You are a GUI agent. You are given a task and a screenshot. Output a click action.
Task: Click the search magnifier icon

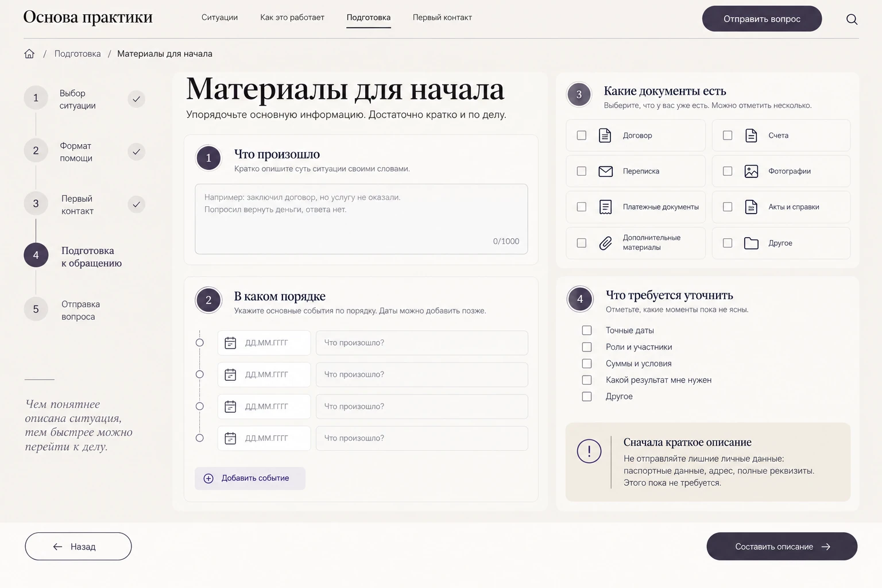click(x=852, y=19)
